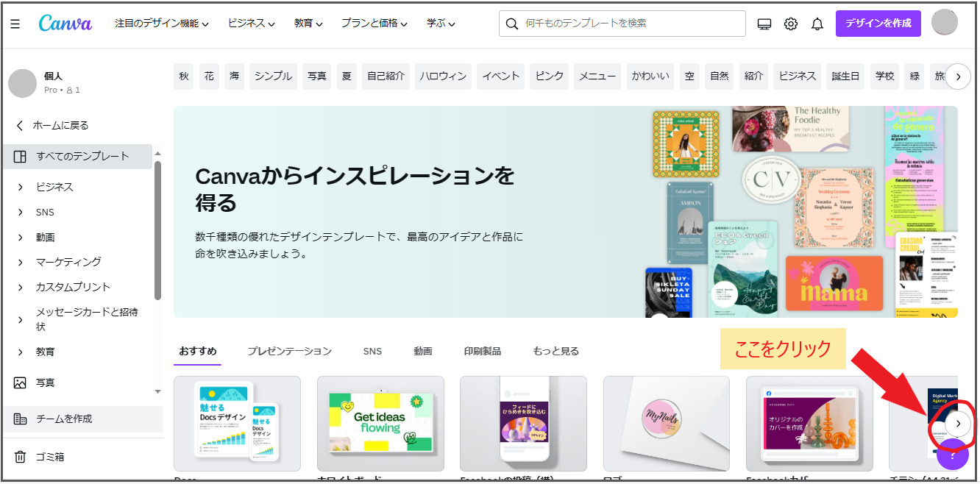Open notifications bell icon
This screenshot has width=980, height=484.
point(817,24)
